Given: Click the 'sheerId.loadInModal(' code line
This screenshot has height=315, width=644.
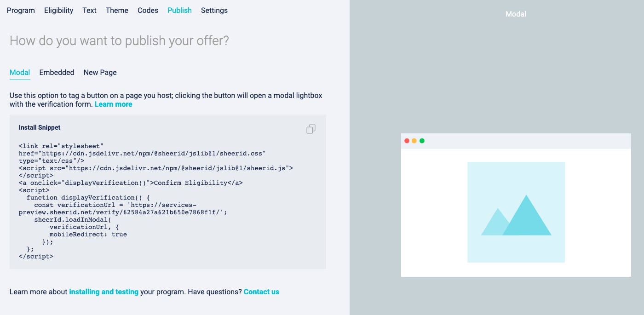Looking at the screenshot, I should point(73,219).
